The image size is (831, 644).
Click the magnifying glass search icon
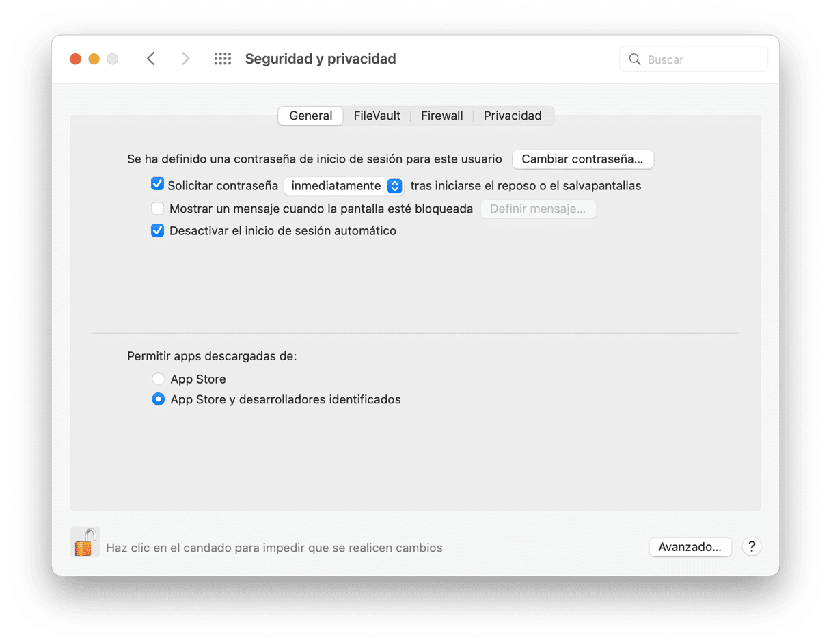(635, 59)
